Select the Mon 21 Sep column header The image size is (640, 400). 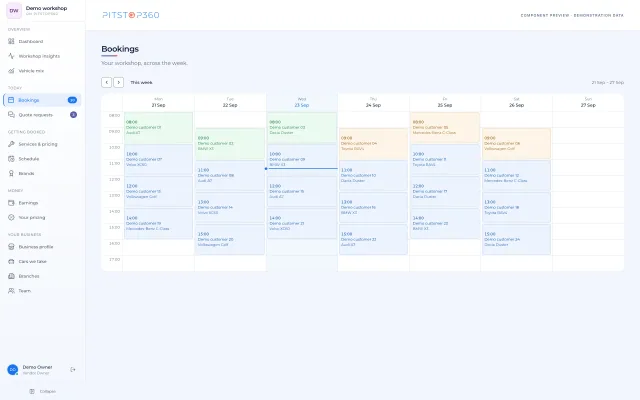[x=158, y=102]
